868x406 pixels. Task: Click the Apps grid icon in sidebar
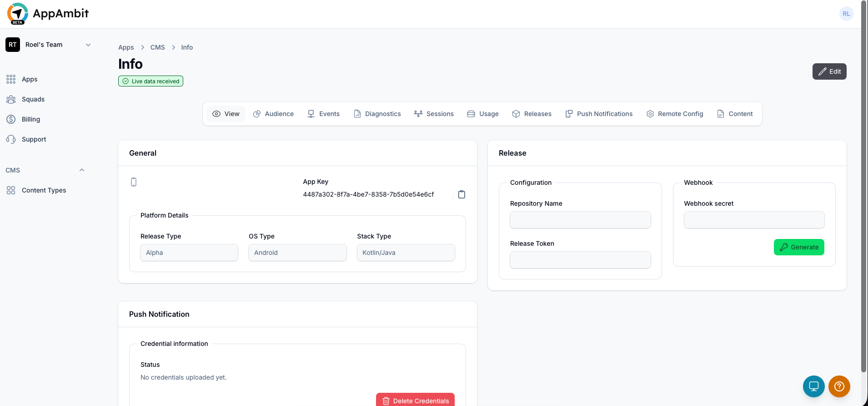[11, 79]
